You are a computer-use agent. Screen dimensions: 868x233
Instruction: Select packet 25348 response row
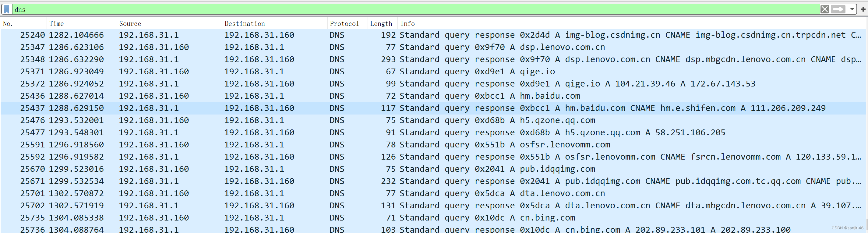[x=433, y=59]
